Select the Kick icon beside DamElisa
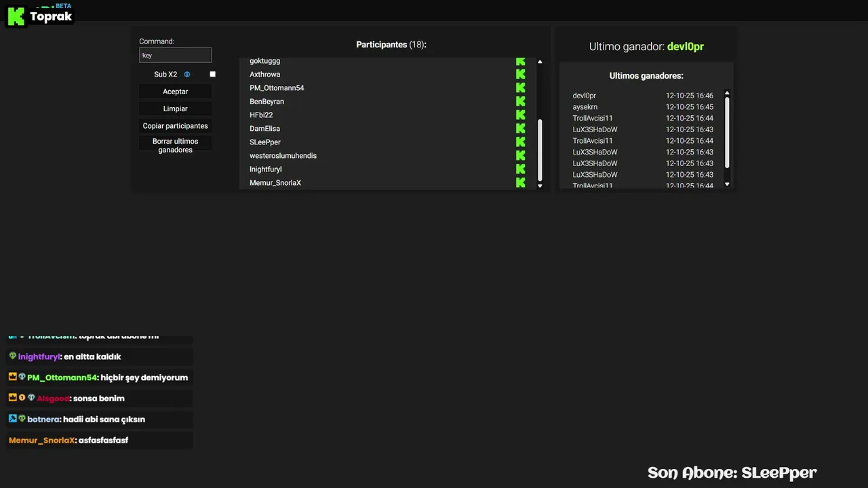This screenshot has height=488, width=868. (x=520, y=129)
